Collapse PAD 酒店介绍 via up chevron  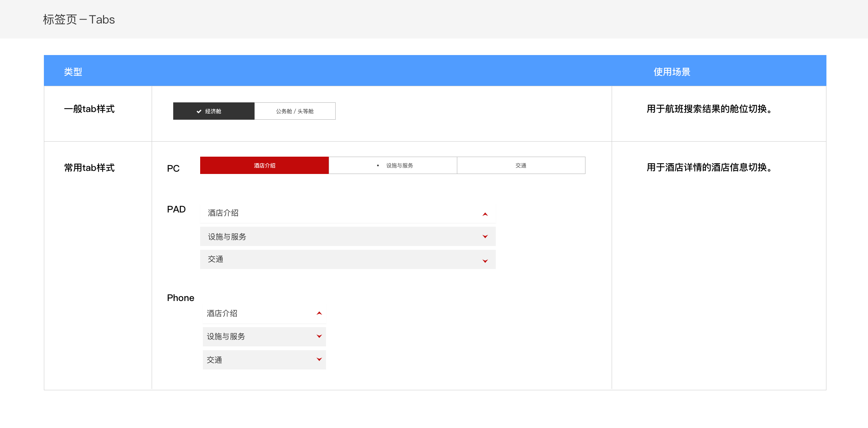(x=485, y=214)
